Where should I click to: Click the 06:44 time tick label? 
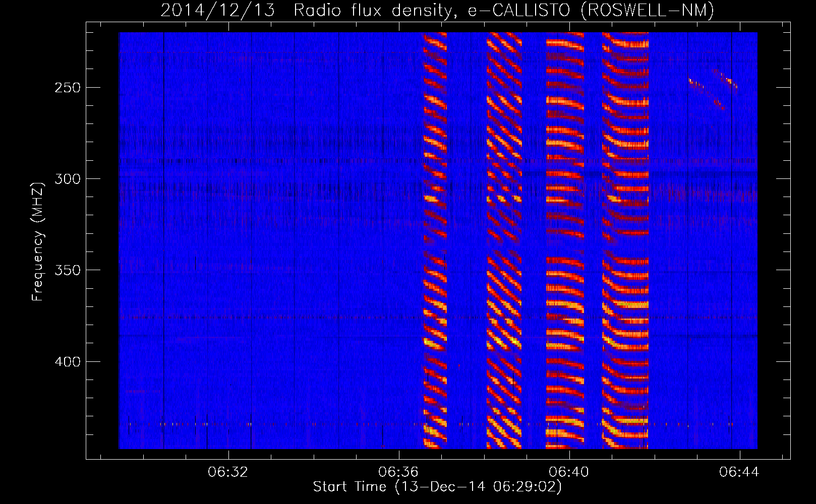(739, 472)
